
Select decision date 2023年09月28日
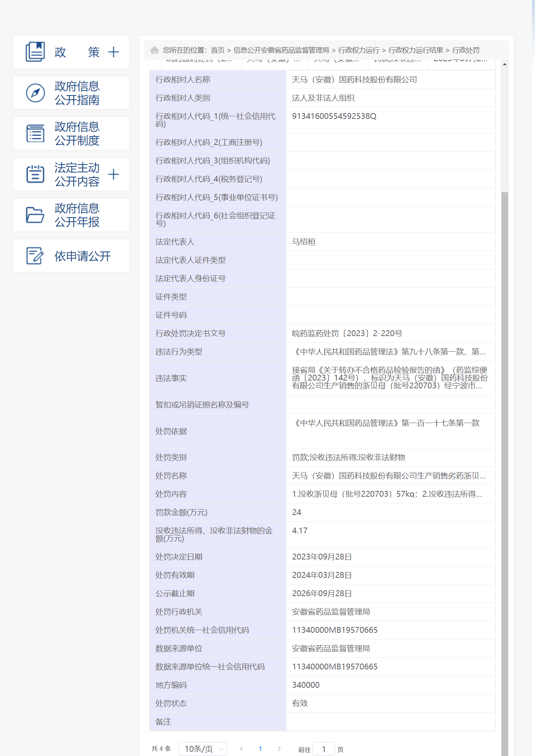322,557
